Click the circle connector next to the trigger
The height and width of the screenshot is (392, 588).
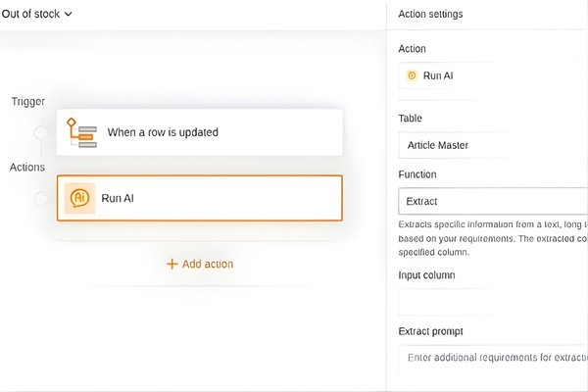pos(41,132)
